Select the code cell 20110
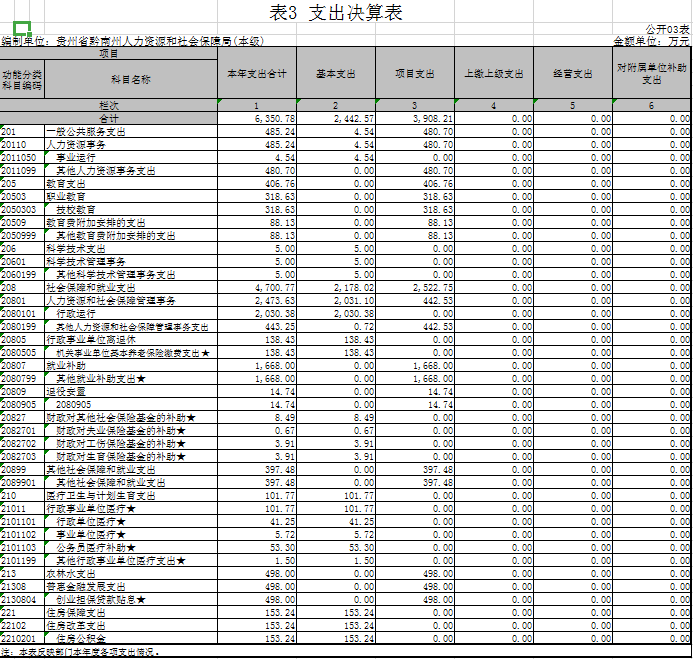This screenshot has width=693, height=659. [x=22, y=145]
